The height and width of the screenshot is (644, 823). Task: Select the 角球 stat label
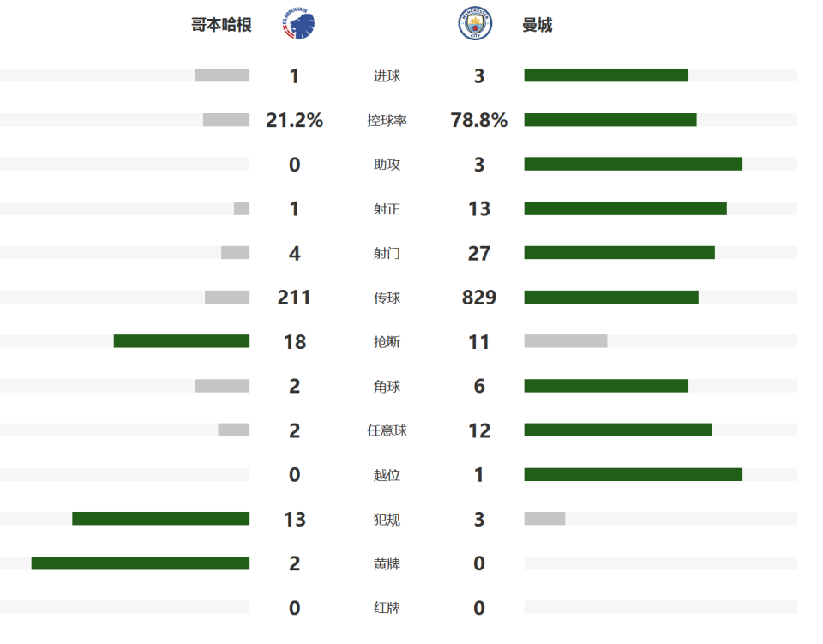coord(387,387)
